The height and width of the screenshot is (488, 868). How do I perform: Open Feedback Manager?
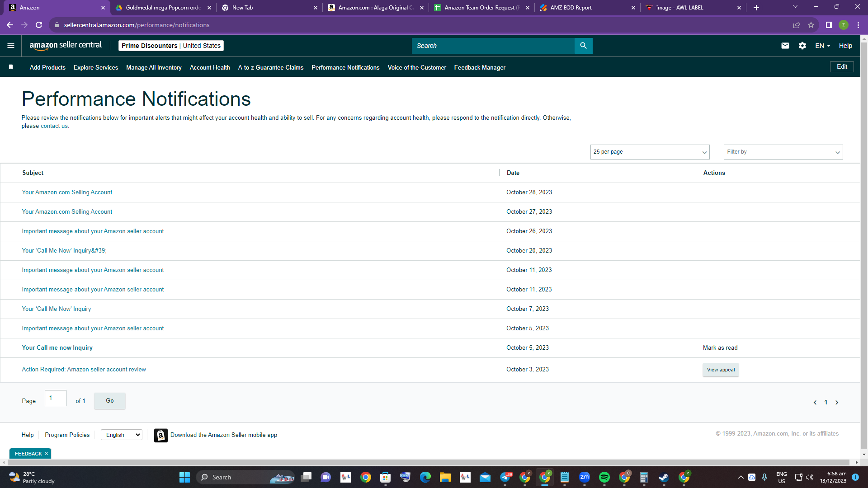coord(480,67)
